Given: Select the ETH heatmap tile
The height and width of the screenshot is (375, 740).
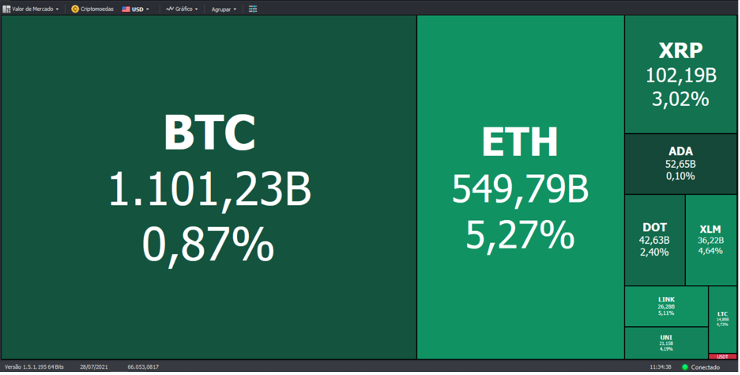Looking at the screenshot, I should (x=521, y=187).
